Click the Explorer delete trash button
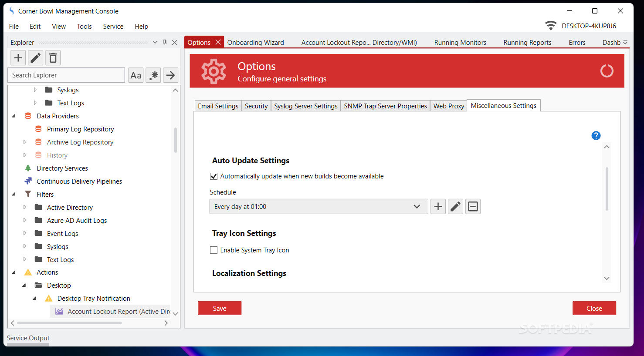This screenshot has height=356, width=644. (x=53, y=57)
